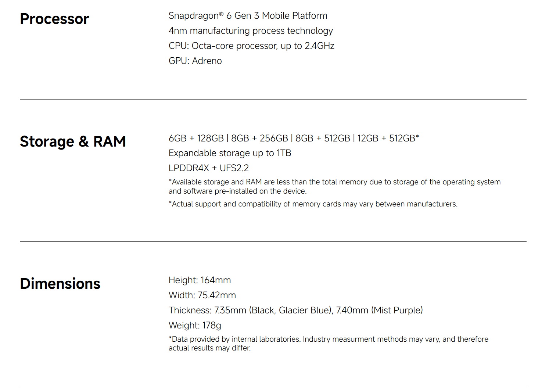This screenshot has height=392, width=549.
Task: Pick the 12GB + 512GB configuration text
Action: 387,139
